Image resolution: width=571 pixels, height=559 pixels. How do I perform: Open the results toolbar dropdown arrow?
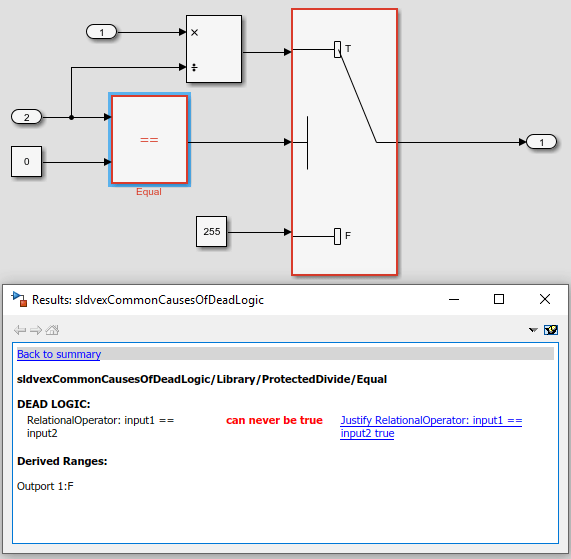[x=533, y=330]
